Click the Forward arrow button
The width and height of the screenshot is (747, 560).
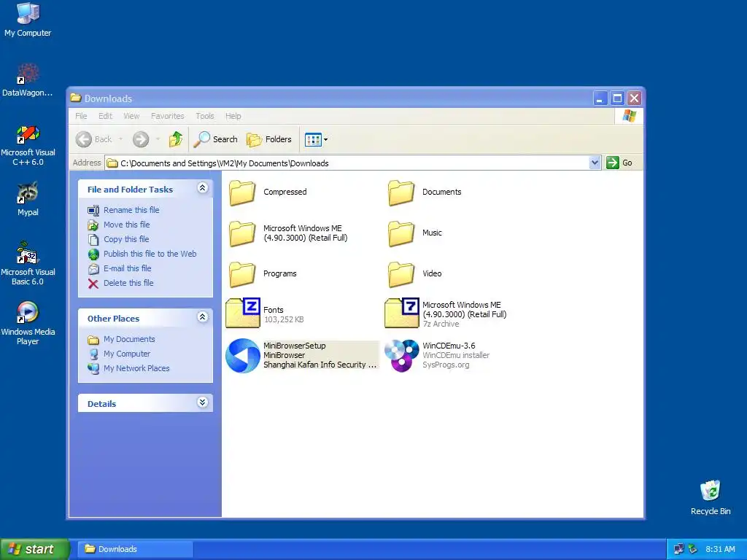(x=141, y=139)
